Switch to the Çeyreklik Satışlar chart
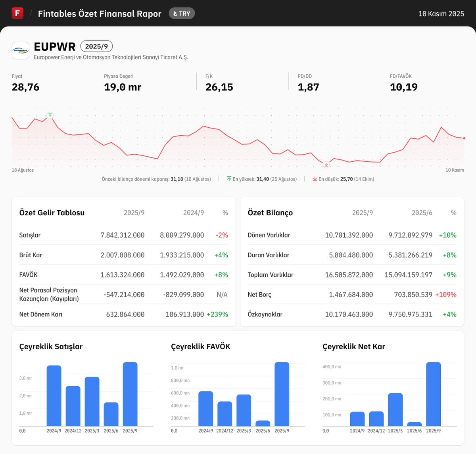The height and width of the screenshot is (454, 476). tap(51, 346)
